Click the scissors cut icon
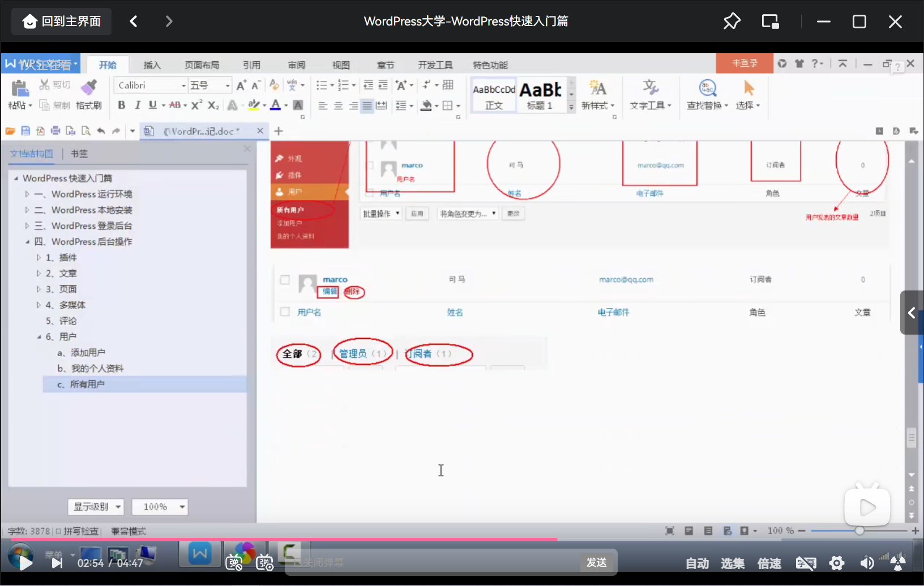Screen dimensions: 924x586 44,85
